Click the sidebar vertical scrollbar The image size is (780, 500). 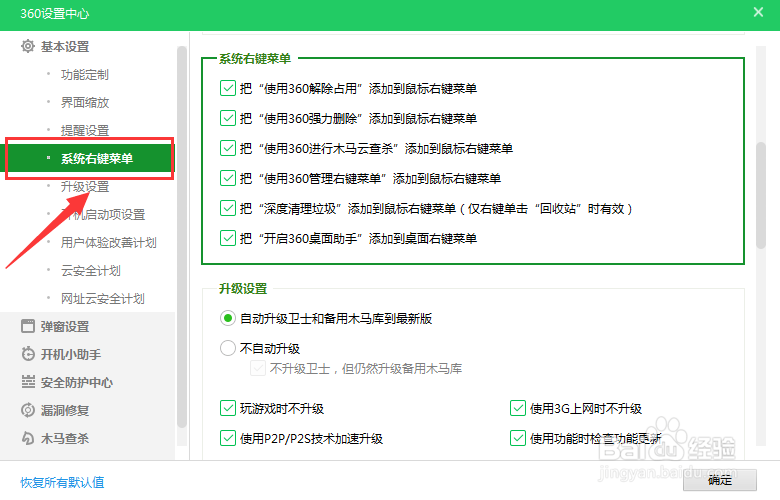[182, 237]
